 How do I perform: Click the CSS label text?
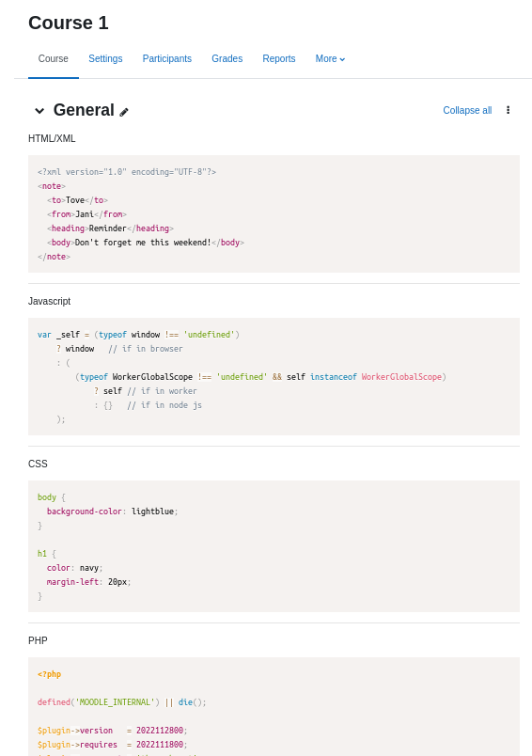tap(38, 464)
